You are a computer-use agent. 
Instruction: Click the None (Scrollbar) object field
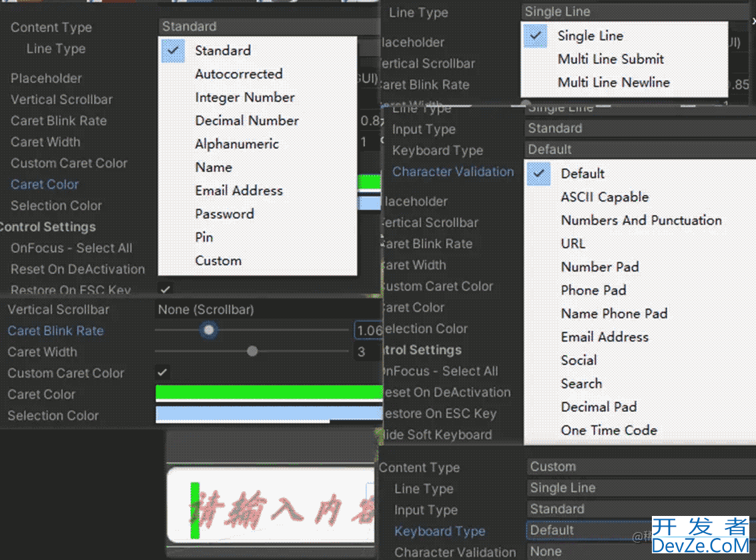pyautogui.click(x=268, y=310)
